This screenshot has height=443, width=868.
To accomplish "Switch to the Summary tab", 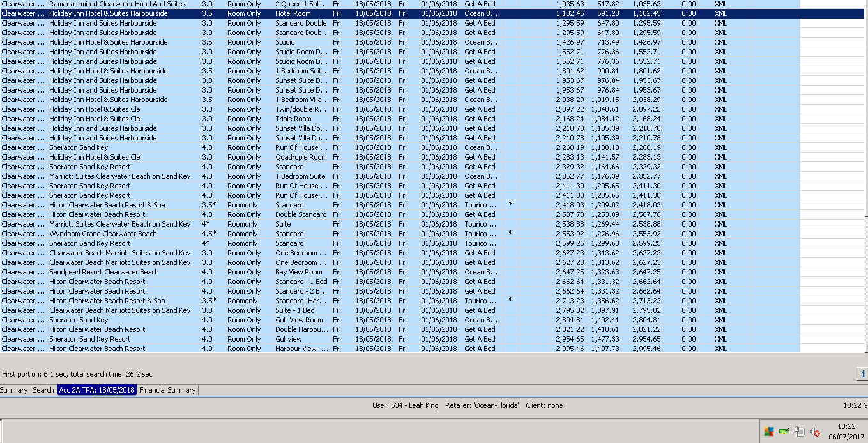I will (x=14, y=390).
